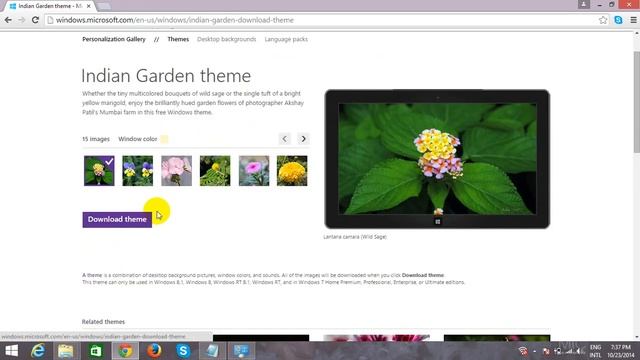Viewport: 640px width, 360px height.
Task: Click the Related themes heading
Action: tap(103, 322)
